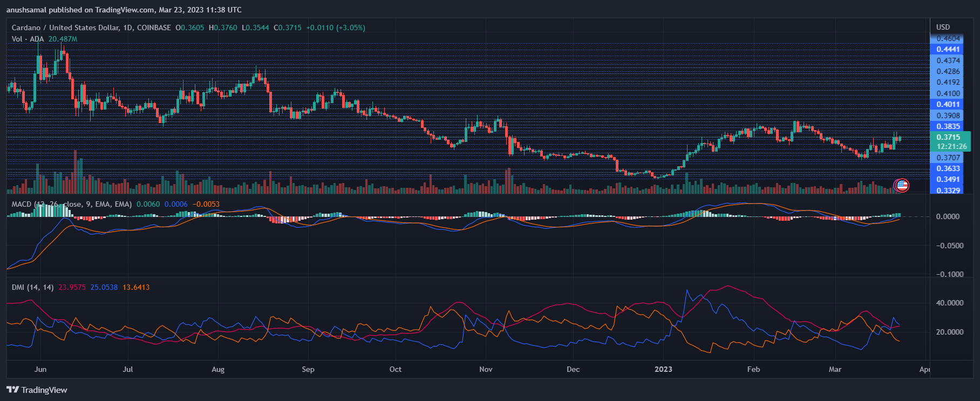Screen dimensions: 980x401
Task: Click the MACD axis value 0.0000
Action: click(x=948, y=216)
